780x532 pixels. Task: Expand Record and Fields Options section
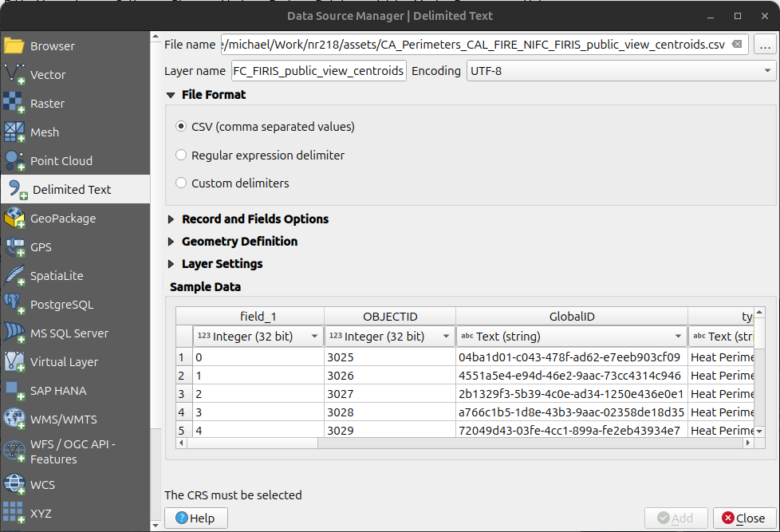[x=254, y=219]
